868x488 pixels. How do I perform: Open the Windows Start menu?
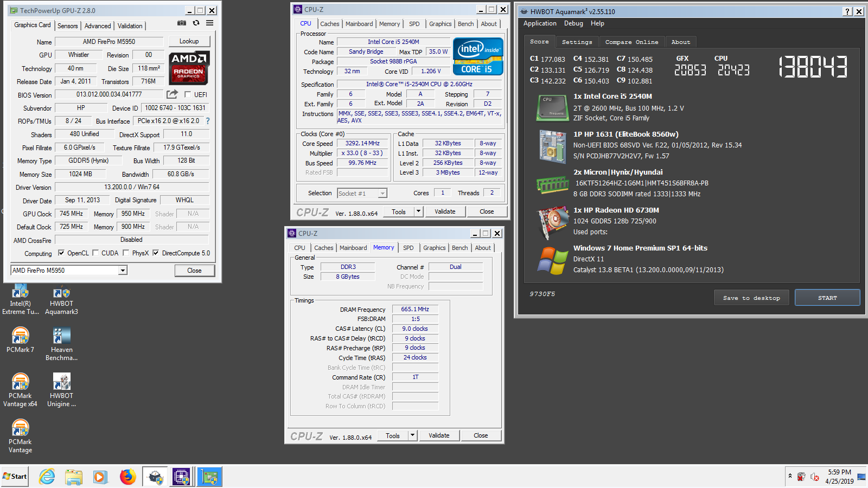15,477
